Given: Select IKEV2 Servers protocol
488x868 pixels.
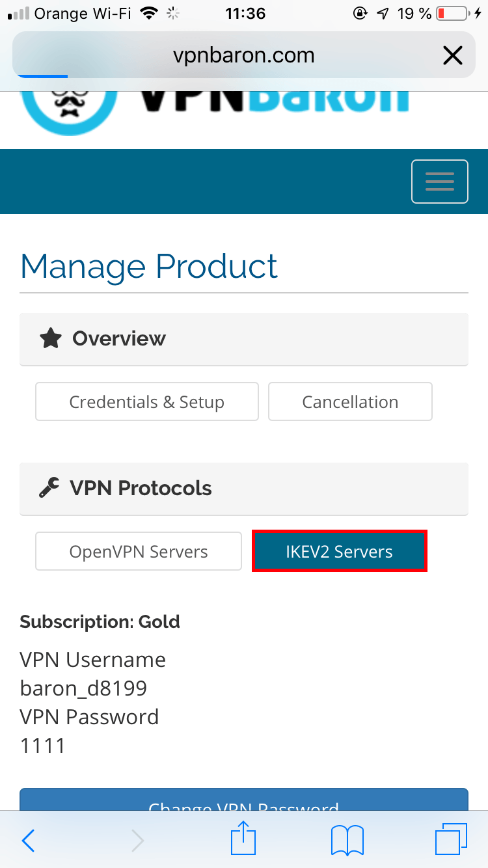Looking at the screenshot, I should click(x=340, y=551).
